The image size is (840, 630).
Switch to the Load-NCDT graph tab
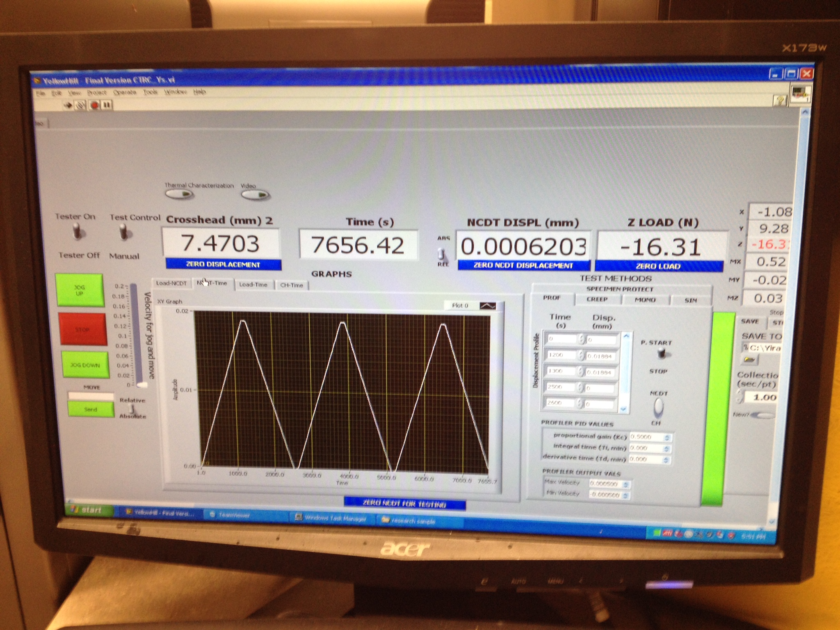coord(171,283)
